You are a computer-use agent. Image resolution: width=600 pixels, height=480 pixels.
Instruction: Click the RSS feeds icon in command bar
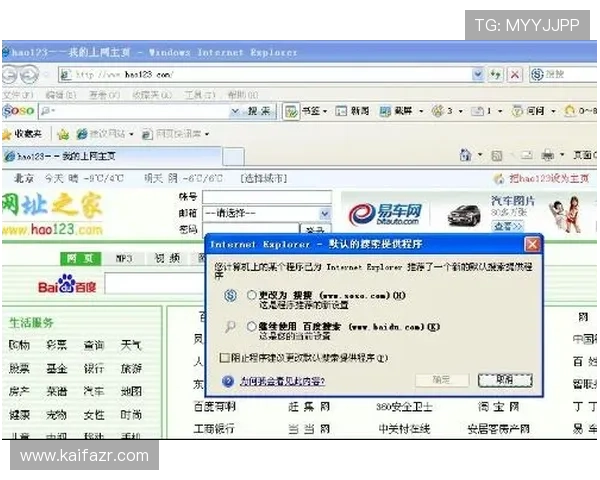[497, 155]
